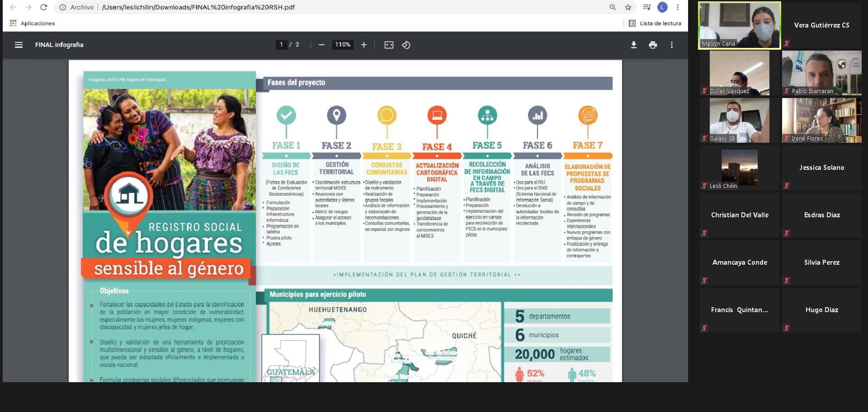Zoom out the PDF with minus icon
This screenshot has height=412, width=868.
pos(321,45)
